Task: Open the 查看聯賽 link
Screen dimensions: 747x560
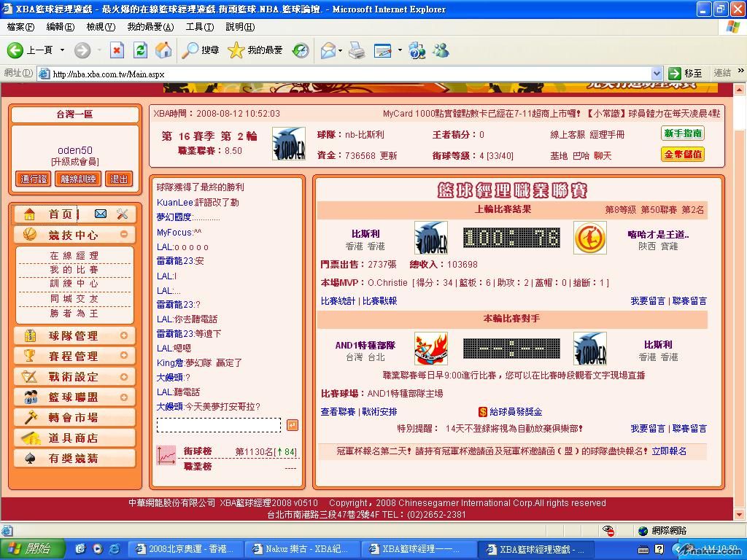Action: click(x=338, y=411)
